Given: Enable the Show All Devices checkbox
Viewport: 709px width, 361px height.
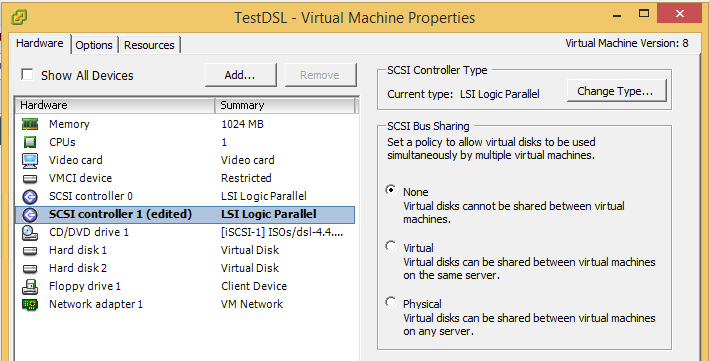Looking at the screenshot, I should pos(28,74).
